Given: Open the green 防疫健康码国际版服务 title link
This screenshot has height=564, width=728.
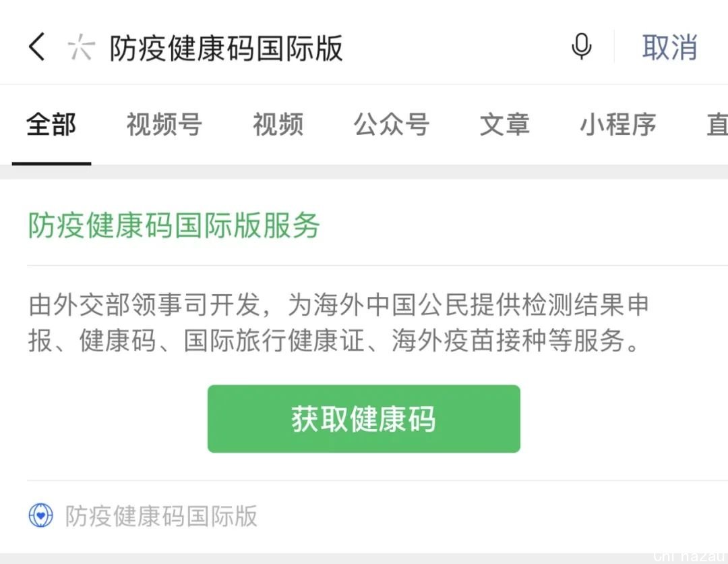Looking at the screenshot, I should click(x=174, y=225).
